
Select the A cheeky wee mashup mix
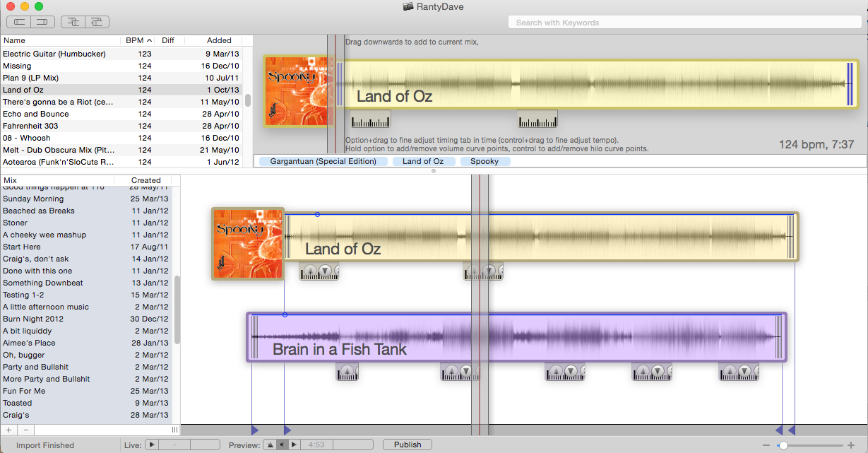[85, 235]
